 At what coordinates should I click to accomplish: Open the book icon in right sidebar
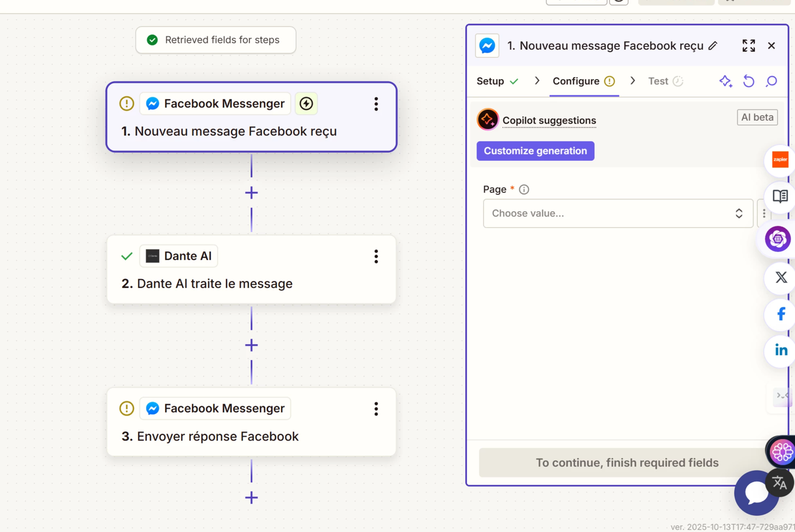pos(780,196)
